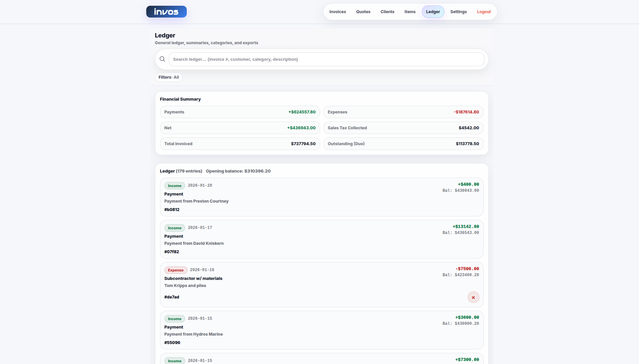Click the +$13142.80 amount
639x364 pixels.
coord(466,227)
